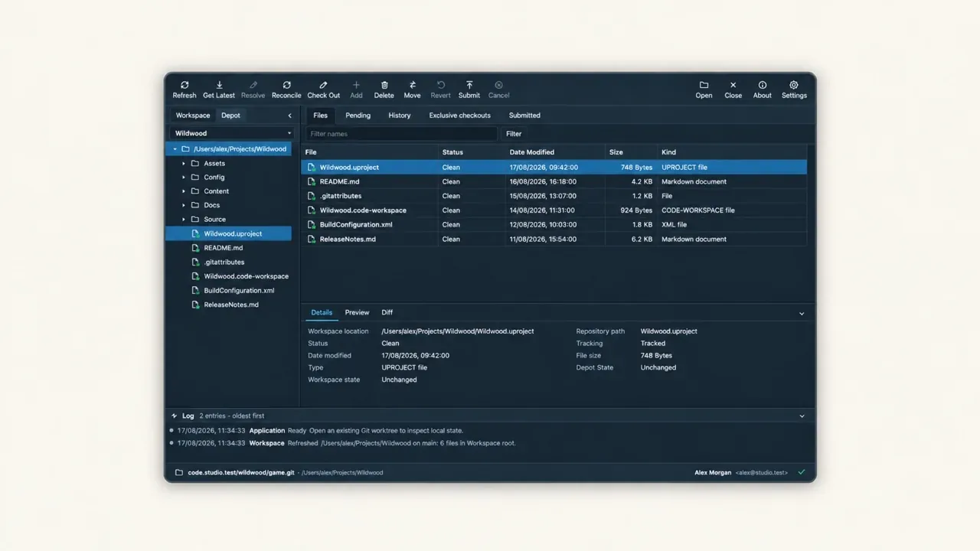Screen dimensions: 980x551
Task: Expand the Assets folder arrow
Action: pos(184,163)
